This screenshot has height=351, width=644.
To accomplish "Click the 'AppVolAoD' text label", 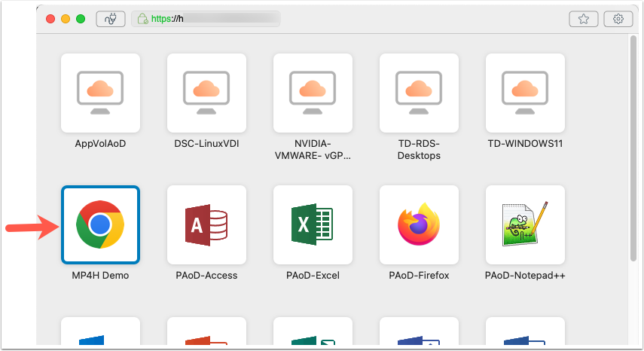I will click(x=100, y=143).
